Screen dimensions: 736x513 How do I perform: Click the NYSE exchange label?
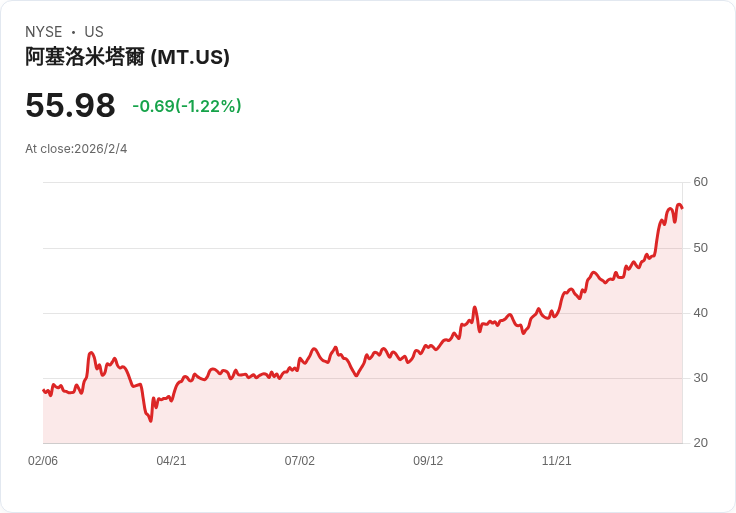click(x=44, y=32)
